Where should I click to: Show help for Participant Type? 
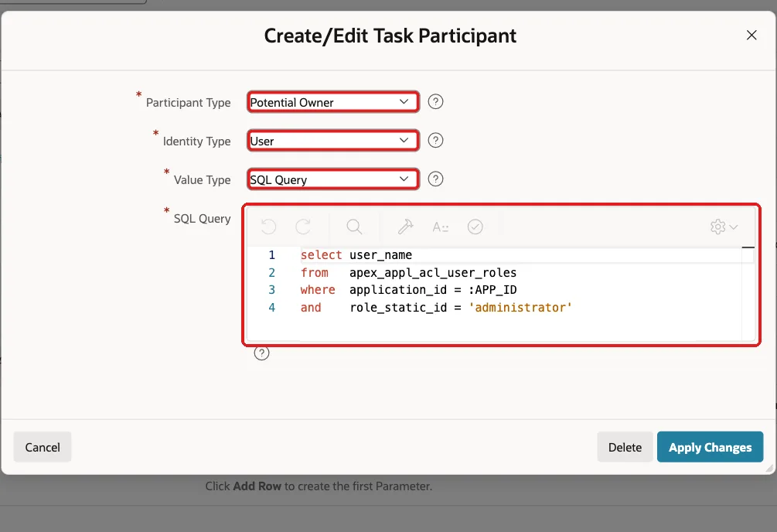tap(435, 101)
